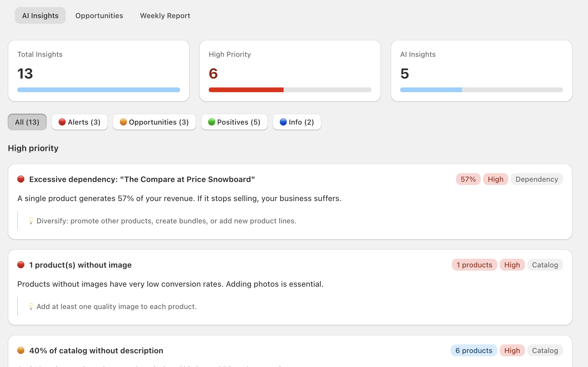Click the Diversify recommendation text
Viewport: 588px width, 367px height.
166,221
